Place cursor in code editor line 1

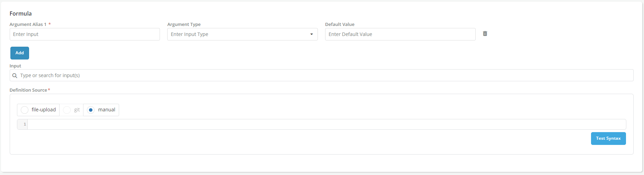tap(325, 124)
